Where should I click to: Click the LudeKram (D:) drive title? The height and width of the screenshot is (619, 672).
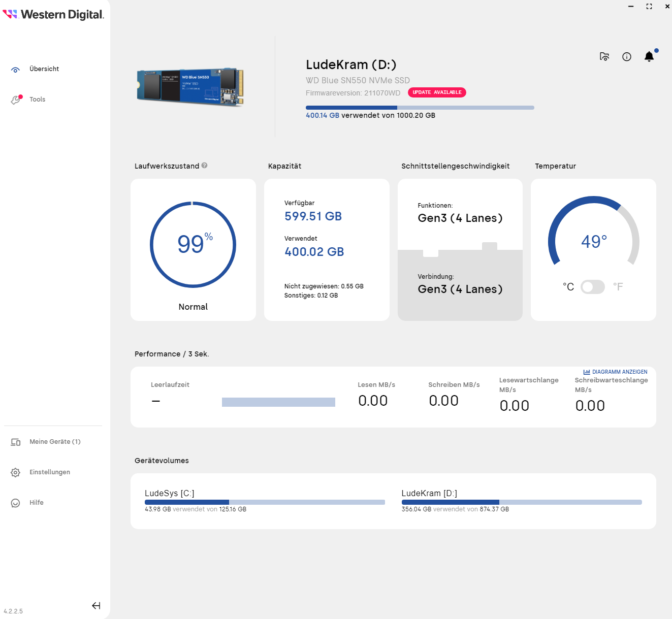351,64
